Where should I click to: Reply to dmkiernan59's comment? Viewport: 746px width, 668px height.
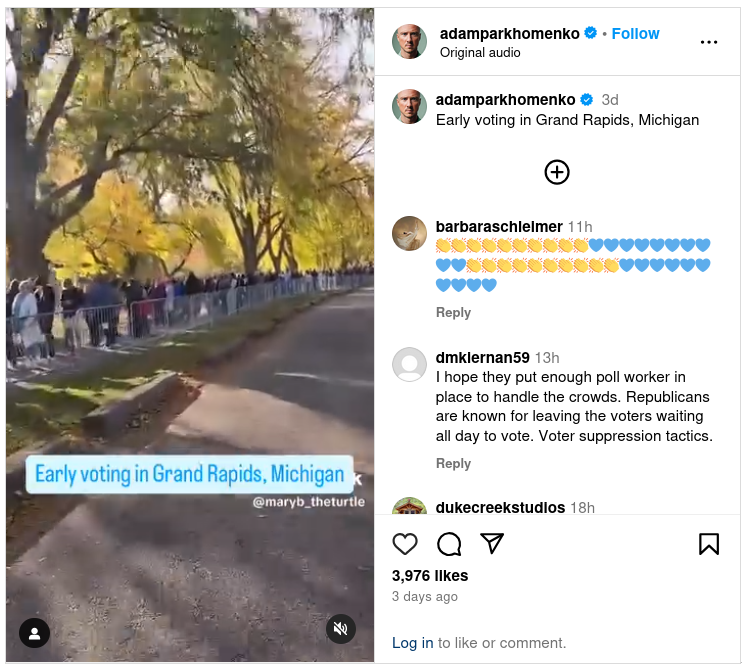(453, 463)
